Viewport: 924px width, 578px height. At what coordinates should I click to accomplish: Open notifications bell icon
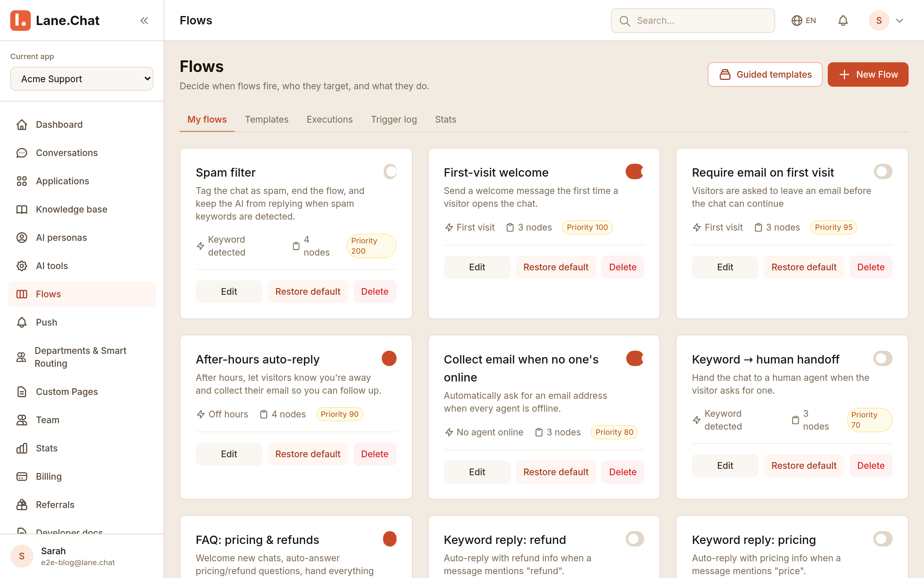843,20
